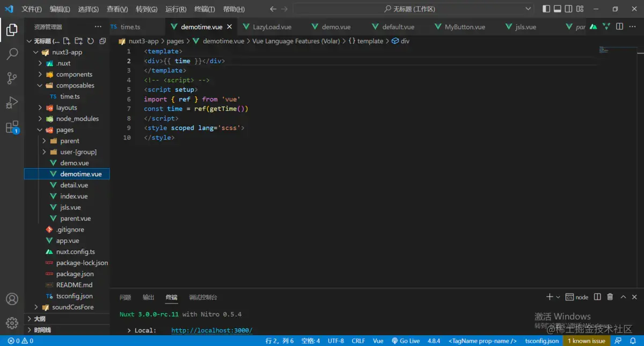This screenshot has width=644, height=346.
Task: Open the Extensions view with badge
Action: [12, 127]
